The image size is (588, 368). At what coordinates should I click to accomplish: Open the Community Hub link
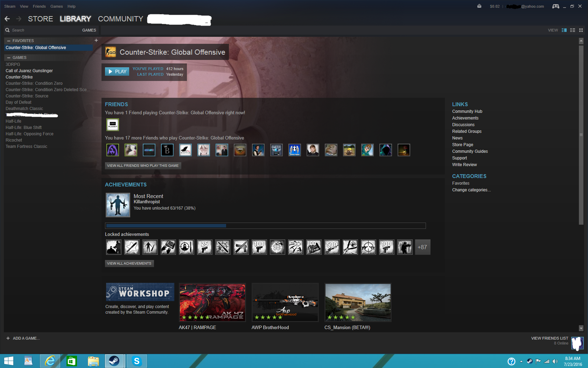tap(467, 111)
